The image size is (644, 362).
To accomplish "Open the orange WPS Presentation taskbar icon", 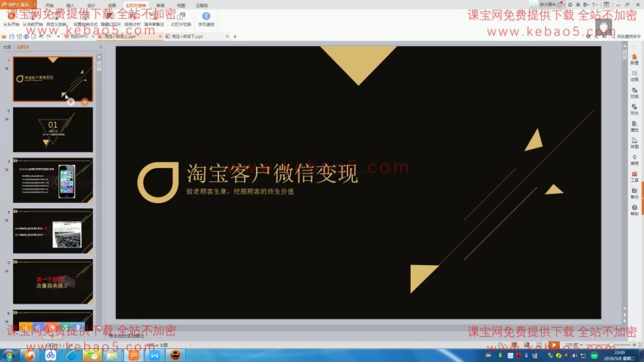I will point(133,355).
